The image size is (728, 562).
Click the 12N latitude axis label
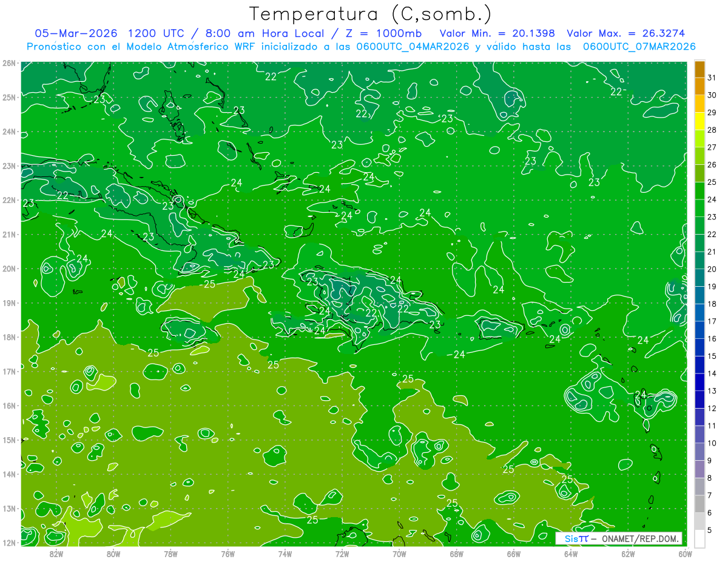click(8, 543)
